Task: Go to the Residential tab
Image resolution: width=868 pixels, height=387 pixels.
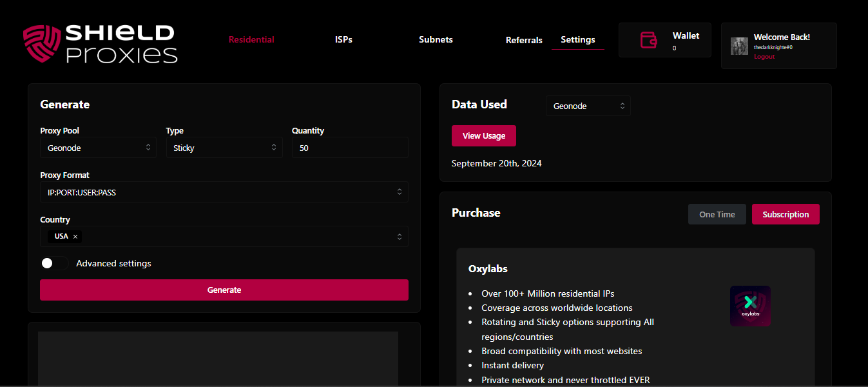Action: tap(251, 39)
